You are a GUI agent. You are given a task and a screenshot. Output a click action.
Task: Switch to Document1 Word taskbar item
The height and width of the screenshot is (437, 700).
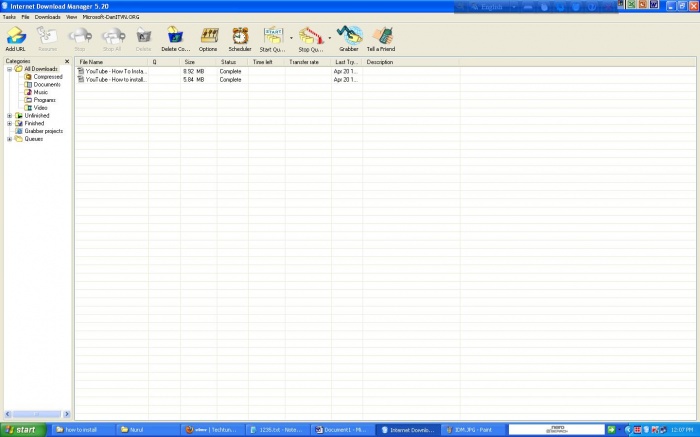point(342,430)
